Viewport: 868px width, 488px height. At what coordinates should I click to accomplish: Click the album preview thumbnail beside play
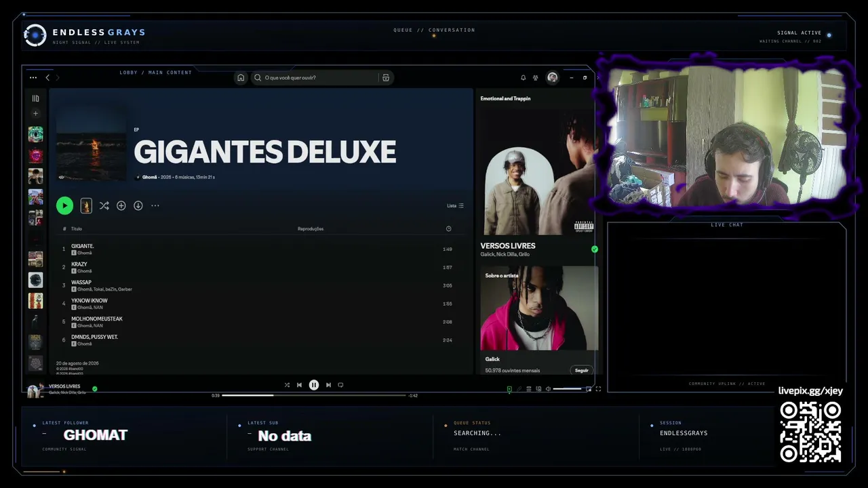click(x=86, y=205)
